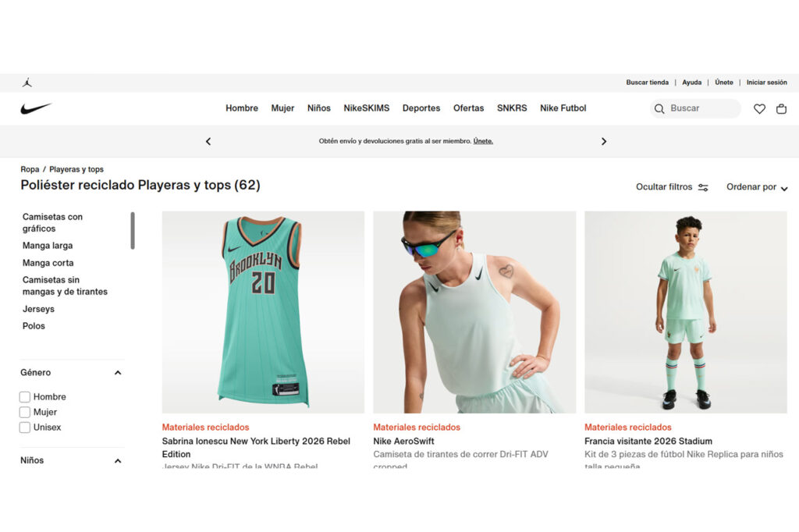Collapse the Niños filter section

point(118,461)
